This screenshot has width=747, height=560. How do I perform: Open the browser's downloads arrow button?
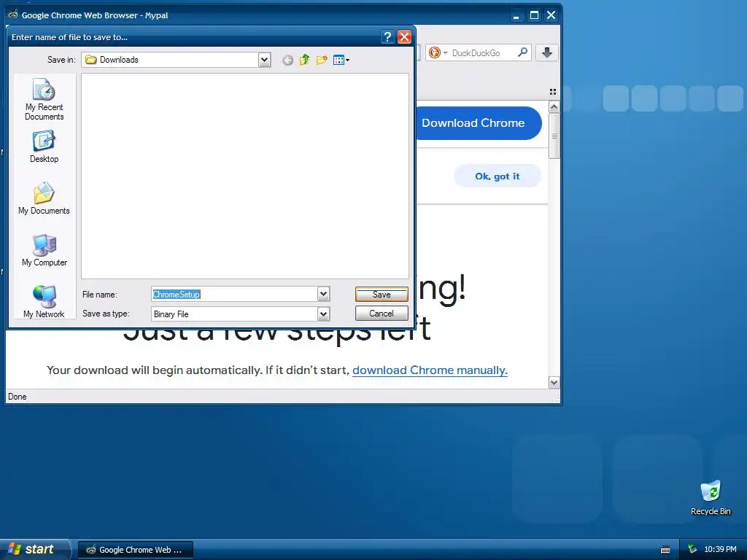[547, 52]
